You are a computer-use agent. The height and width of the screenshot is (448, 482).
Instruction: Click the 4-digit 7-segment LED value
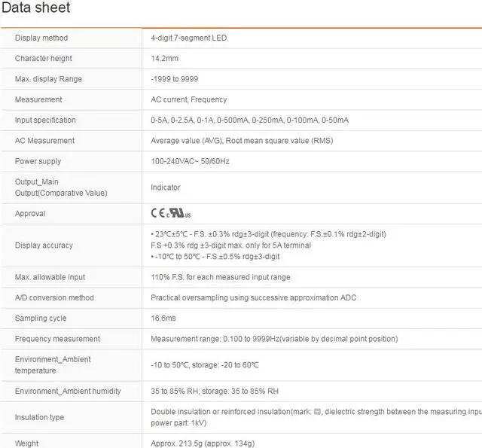click(189, 38)
